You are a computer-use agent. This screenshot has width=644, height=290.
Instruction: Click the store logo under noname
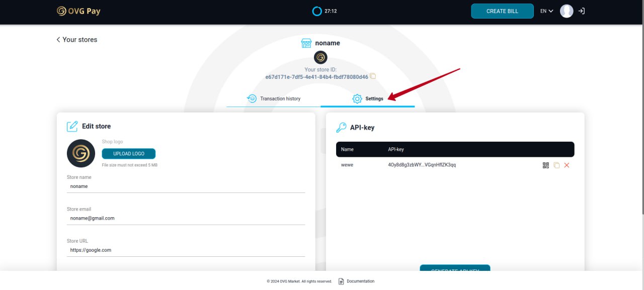[320, 57]
